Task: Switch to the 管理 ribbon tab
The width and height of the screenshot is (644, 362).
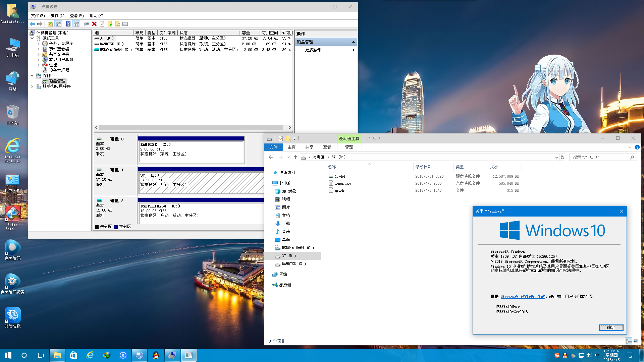Action: [x=349, y=147]
